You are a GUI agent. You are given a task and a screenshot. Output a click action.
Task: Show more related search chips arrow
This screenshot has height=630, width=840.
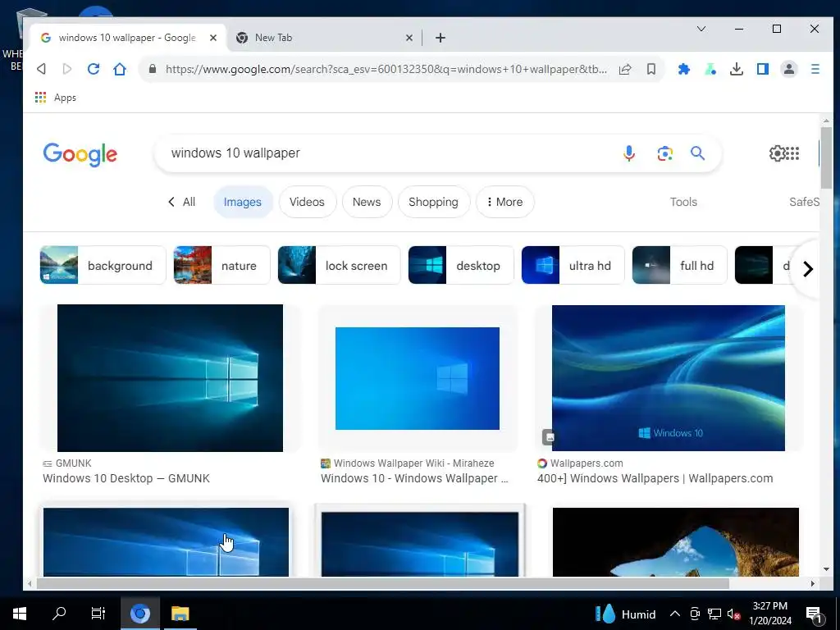tap(808, 269)
